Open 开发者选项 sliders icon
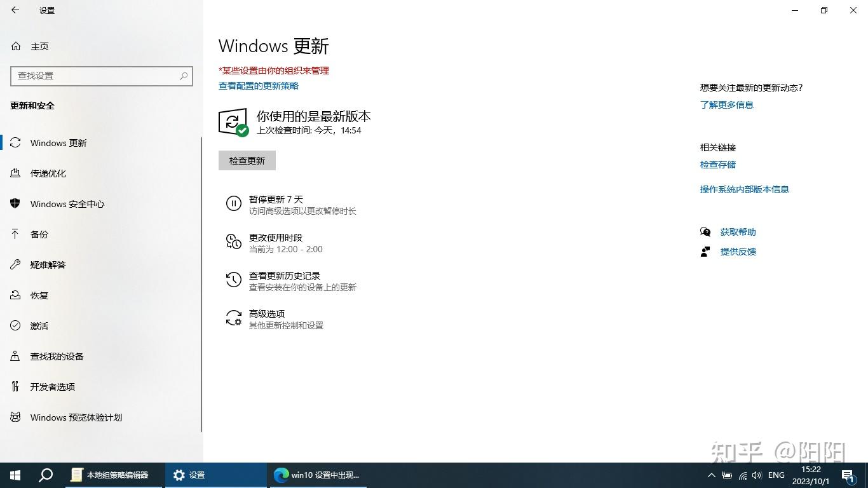868x488 pixels. 16,387
